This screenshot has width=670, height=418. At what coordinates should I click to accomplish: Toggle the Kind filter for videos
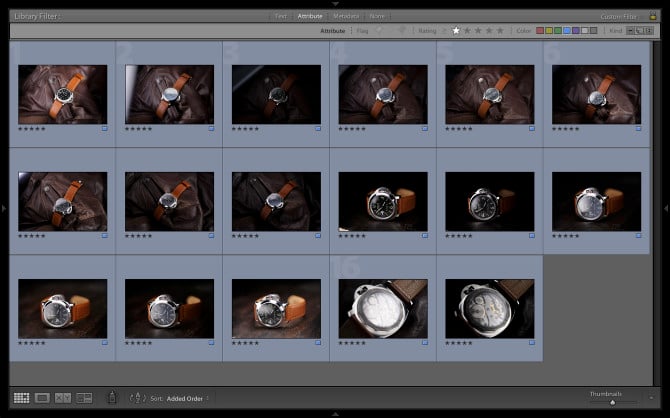(649, 30)
